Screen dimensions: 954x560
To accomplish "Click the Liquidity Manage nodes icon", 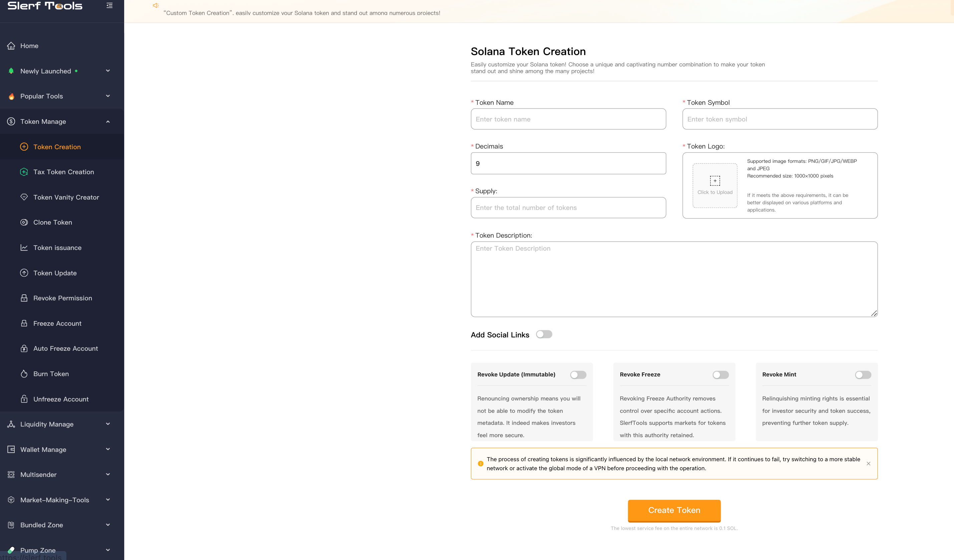I will [x=11, y=424].
